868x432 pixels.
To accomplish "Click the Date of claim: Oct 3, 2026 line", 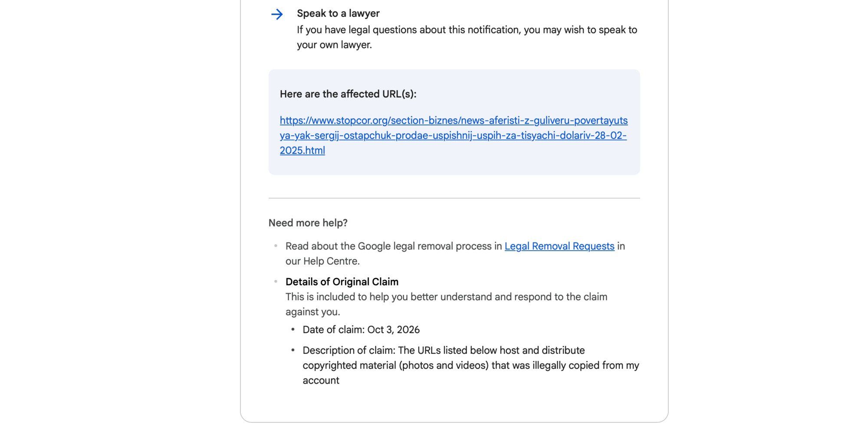I will (361, 330).
